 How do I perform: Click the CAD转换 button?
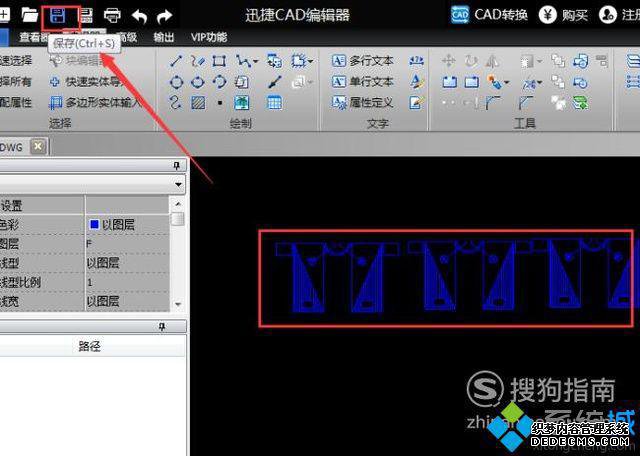(489, 16)
